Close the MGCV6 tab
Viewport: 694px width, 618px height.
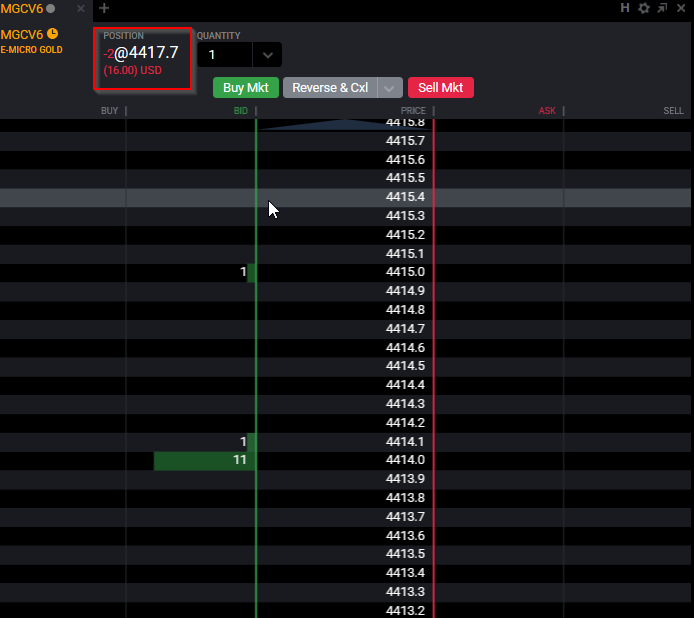pos(81,8)
